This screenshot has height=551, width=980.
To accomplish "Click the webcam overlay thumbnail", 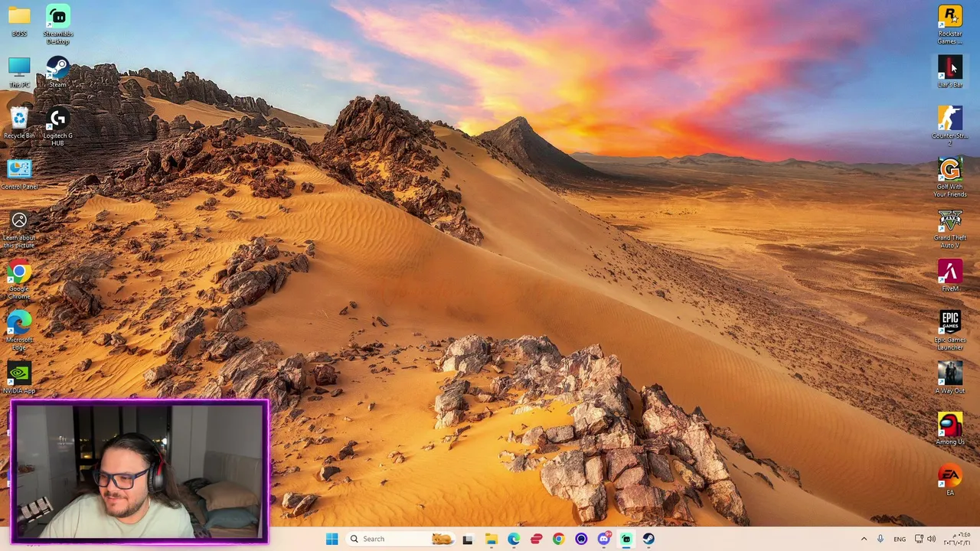I will [139, 471].
